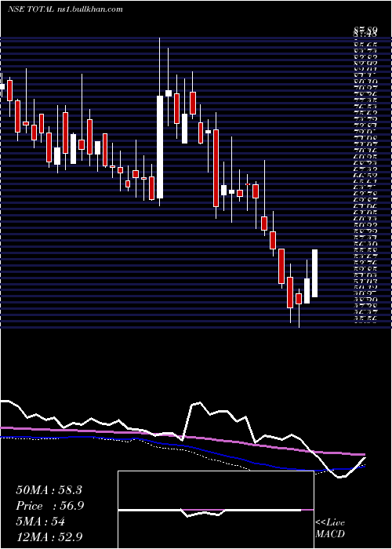
Task: Click inside the MACD histogram box
Action: (x=216, y=510)
